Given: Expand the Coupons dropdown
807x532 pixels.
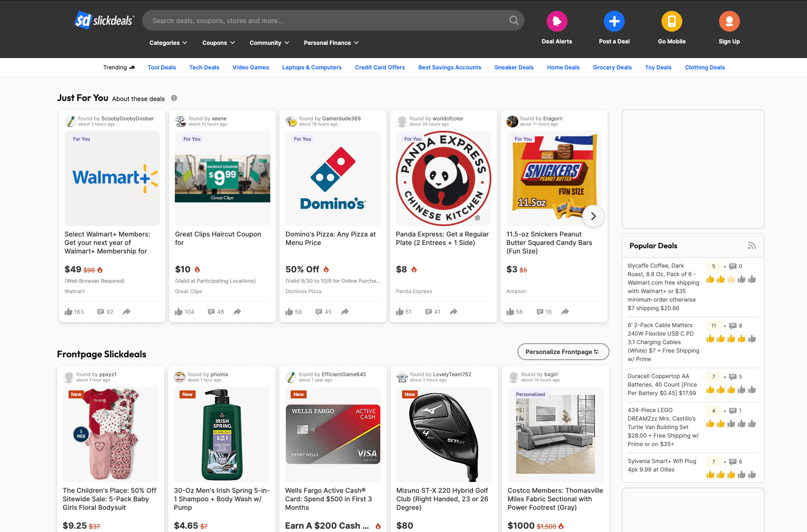Looking at the screenshot, I should click(218, 43).
